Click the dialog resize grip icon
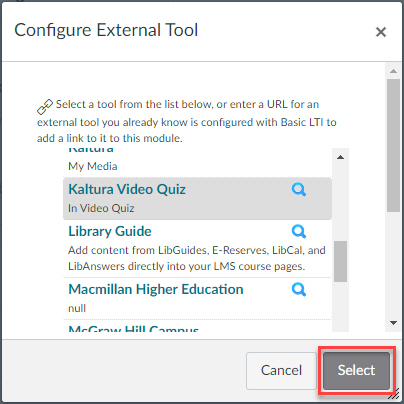This screenshot has height=404, width=404. point(394,395)
